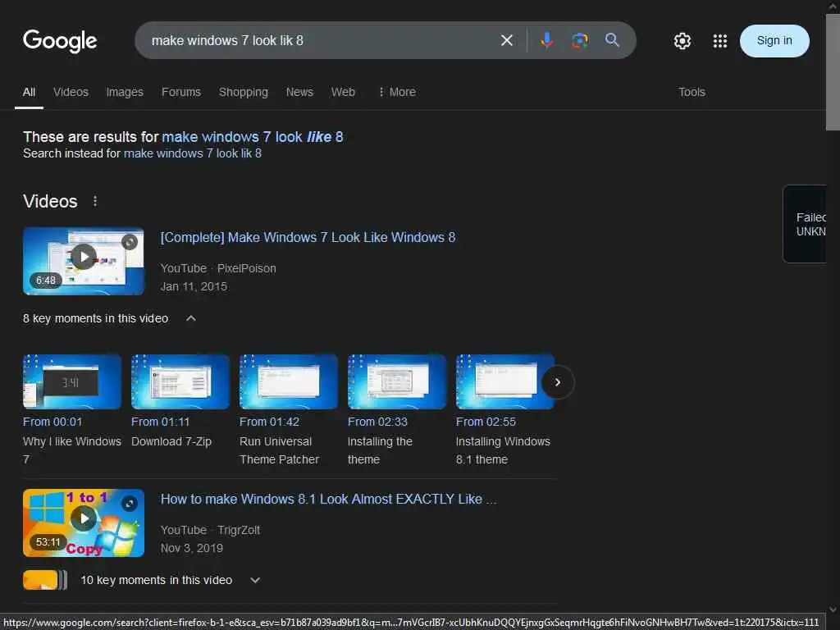The image size is (840, 630).
Task: Click the Sign in button
Action: 774,41
